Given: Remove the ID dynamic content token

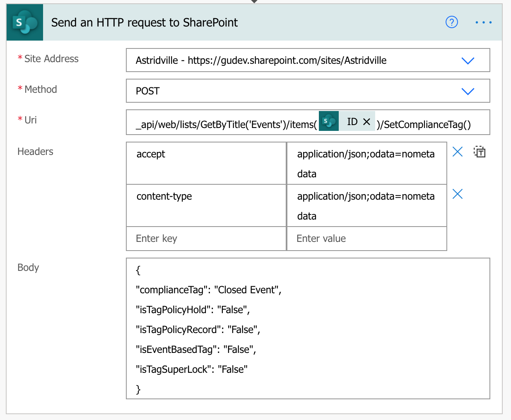Looking at the screenshot, I should 366,121.
